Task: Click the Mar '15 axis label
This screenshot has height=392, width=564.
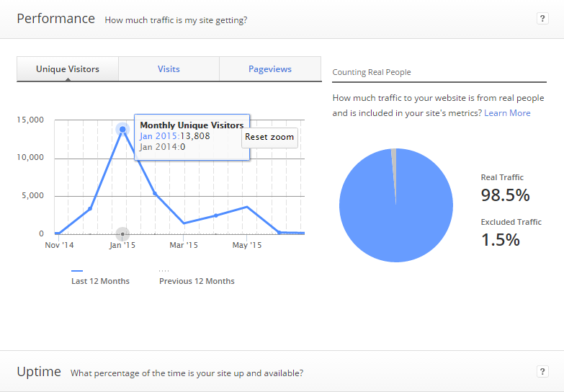Action: [184, 245]
